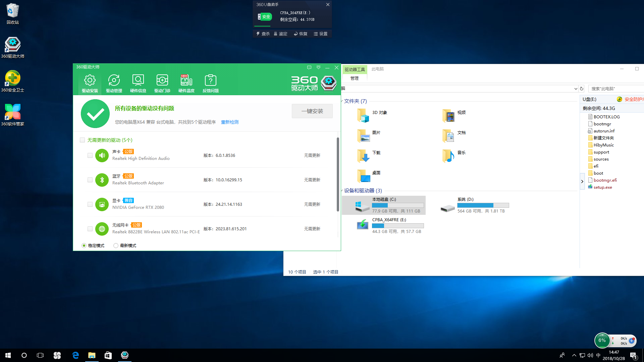Select the 3D 对象 folder
The image size is (644, 362).
[372, 116]
